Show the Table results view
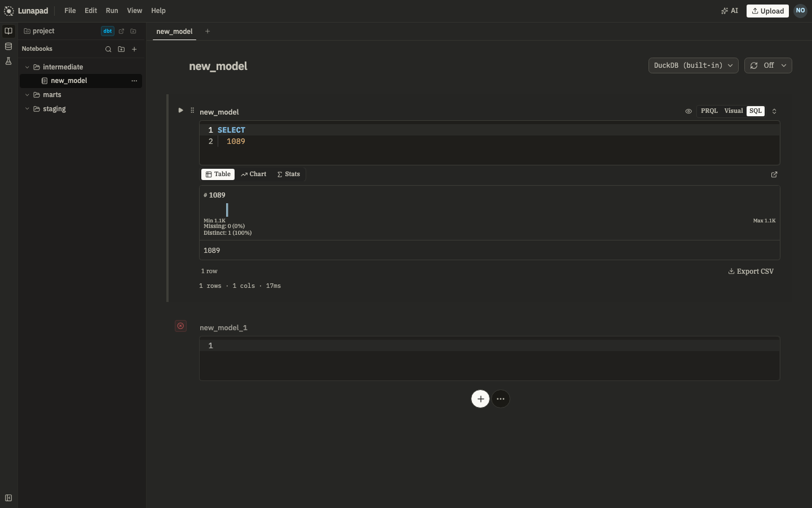The width and height of the screenshot is (812, 508). 218,174
